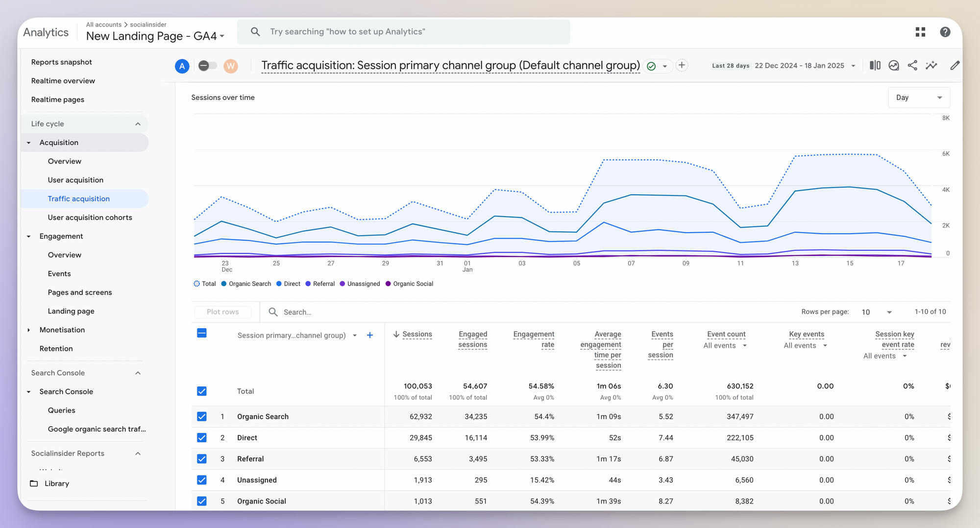Open Queries under Search Console
The height and width of the screenshot is (528, 980).
point(62,410)
